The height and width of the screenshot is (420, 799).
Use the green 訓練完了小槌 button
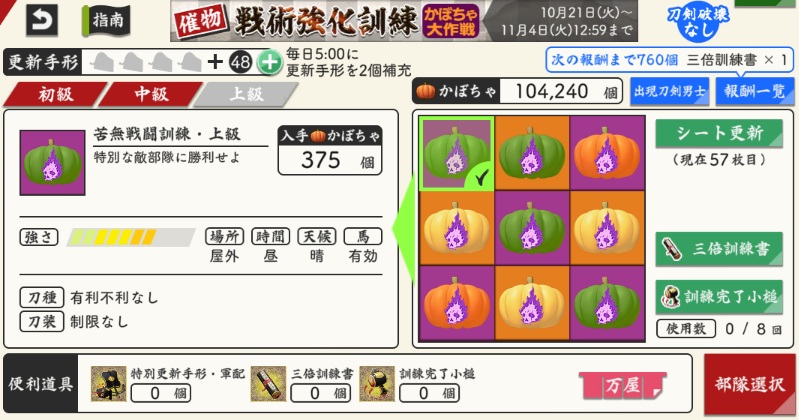[719, 297]
